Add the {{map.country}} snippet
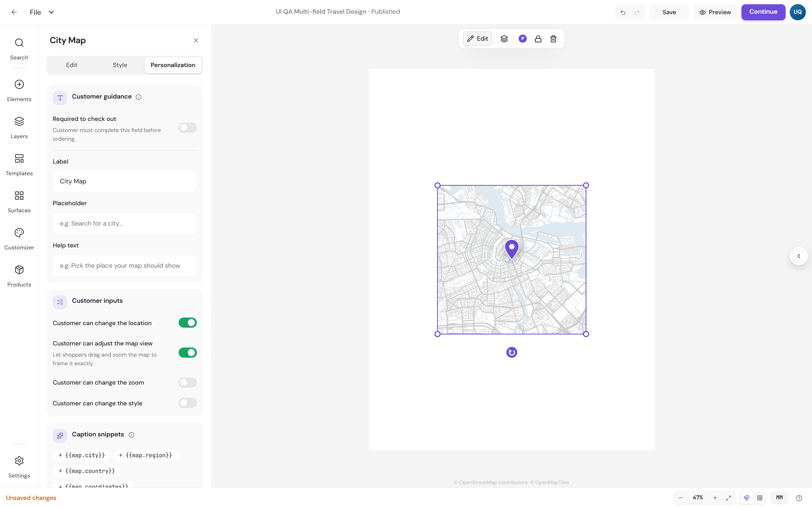 coord(87,471)
